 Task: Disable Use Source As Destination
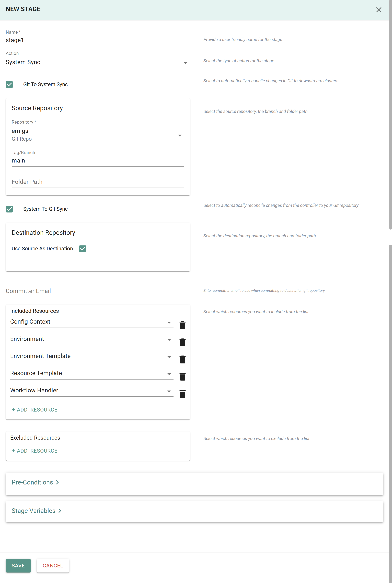pos(83,249)
